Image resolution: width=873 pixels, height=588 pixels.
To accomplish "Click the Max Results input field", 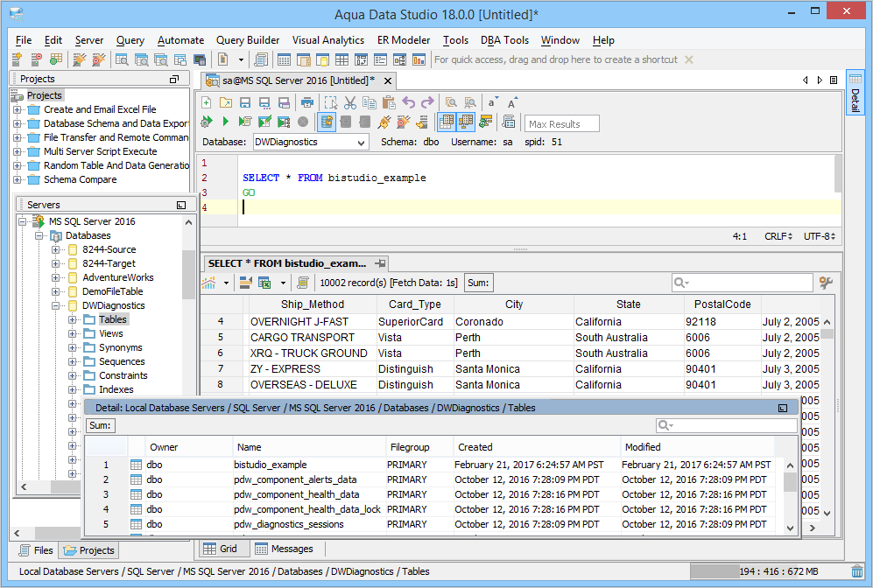I will pos(562,123).
